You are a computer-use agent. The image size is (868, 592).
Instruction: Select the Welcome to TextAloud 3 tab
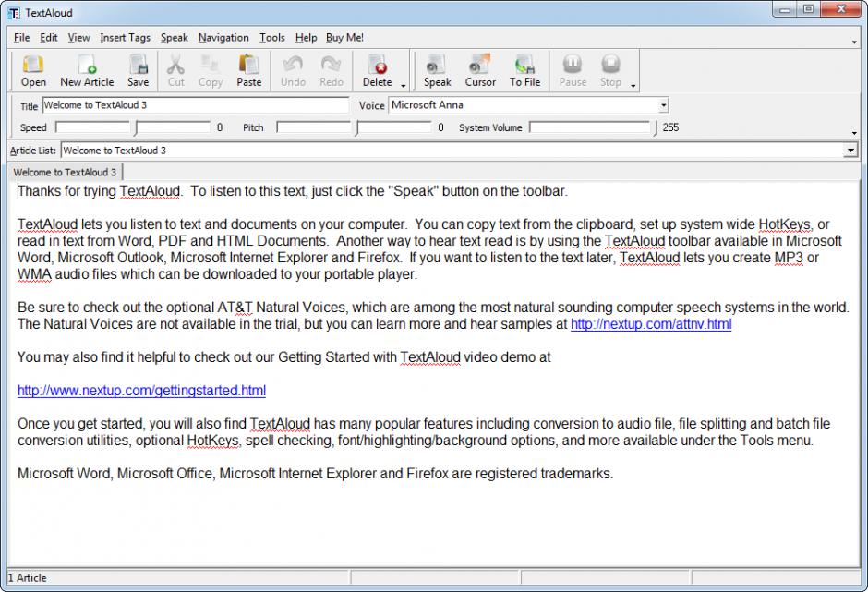pyautogui.click(x=65, y=172)
